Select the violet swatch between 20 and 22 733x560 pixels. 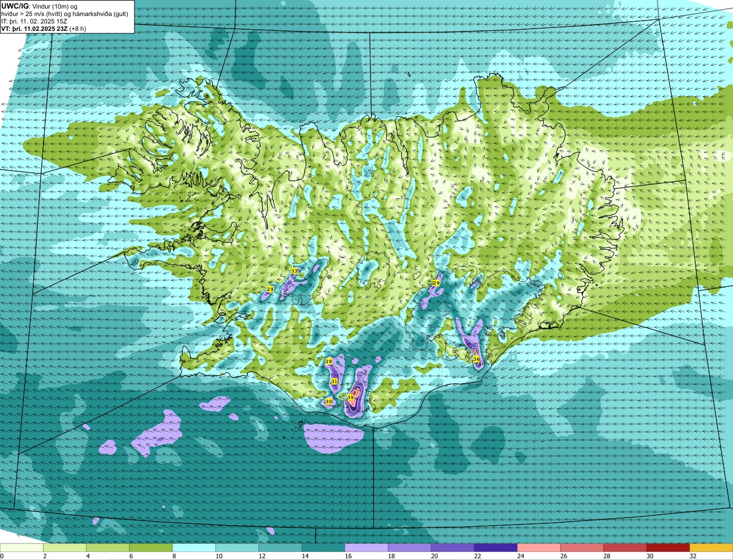(452, 547)
